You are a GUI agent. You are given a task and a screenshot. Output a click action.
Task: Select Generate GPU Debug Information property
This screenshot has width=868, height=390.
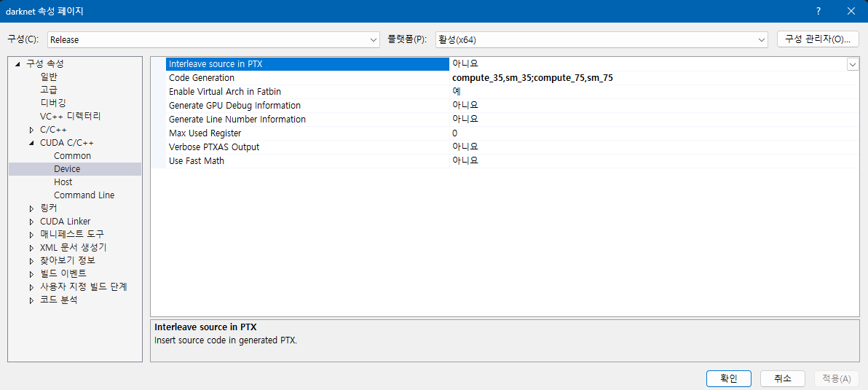[x=307, y=105]
